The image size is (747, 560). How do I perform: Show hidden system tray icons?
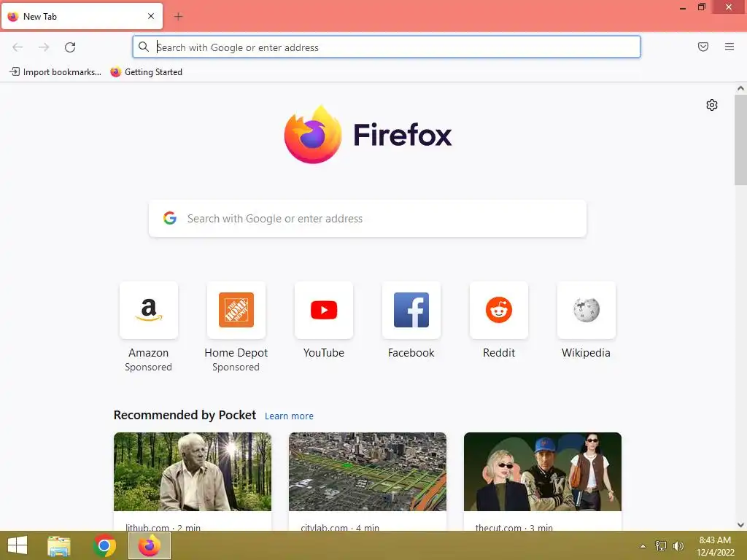pyautogui.click(x=643, y=546)
